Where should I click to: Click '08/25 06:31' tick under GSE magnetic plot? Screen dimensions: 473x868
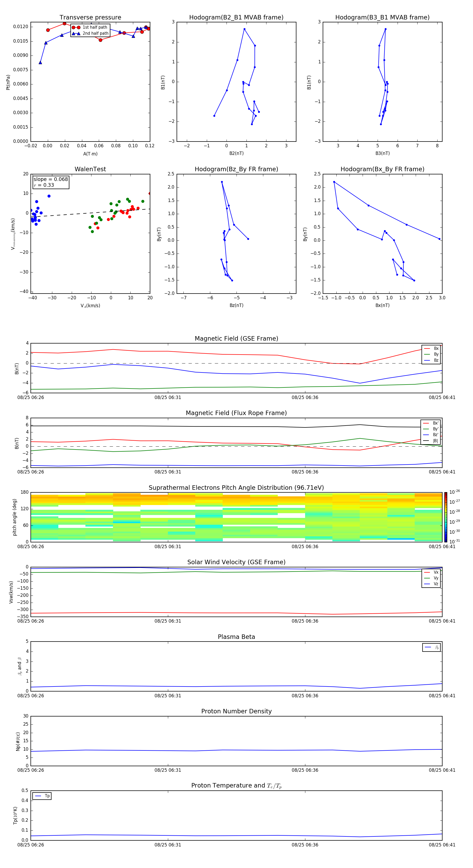168,397
